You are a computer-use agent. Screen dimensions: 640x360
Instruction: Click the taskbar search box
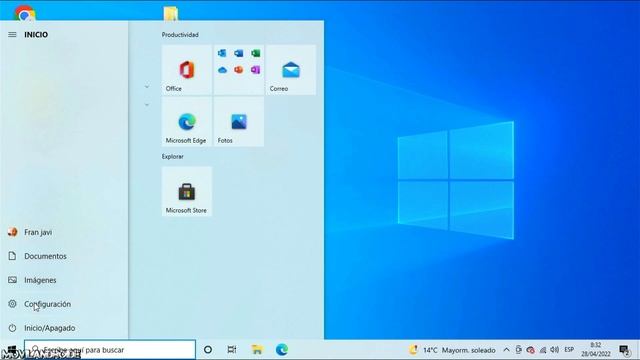click(x=110, y=350)
